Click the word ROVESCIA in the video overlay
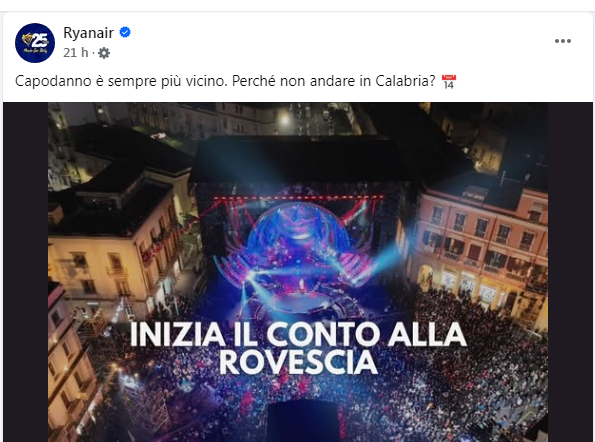The image size is (595, 442). coord(298,363)
